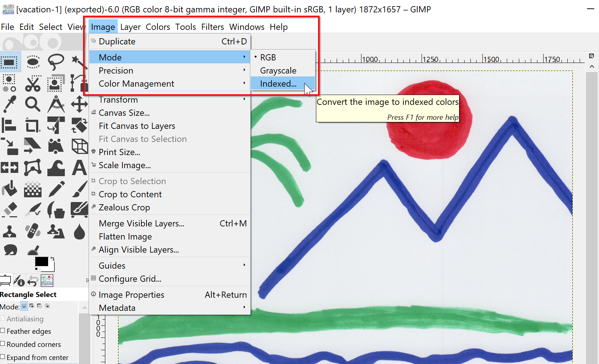Select the Ellipse Select tool
This screenshot has height=364, width=599.
pos(33,62)
